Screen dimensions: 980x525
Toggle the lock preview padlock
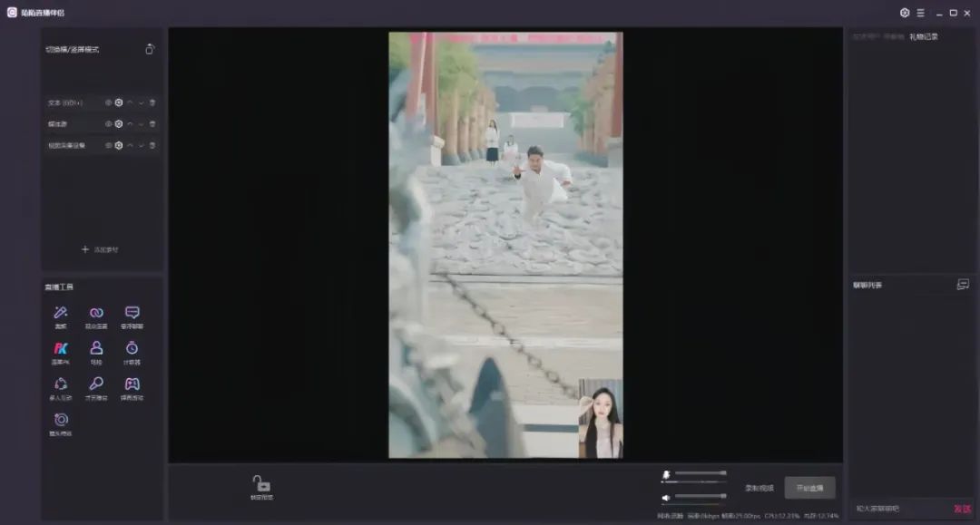[261, 484]
